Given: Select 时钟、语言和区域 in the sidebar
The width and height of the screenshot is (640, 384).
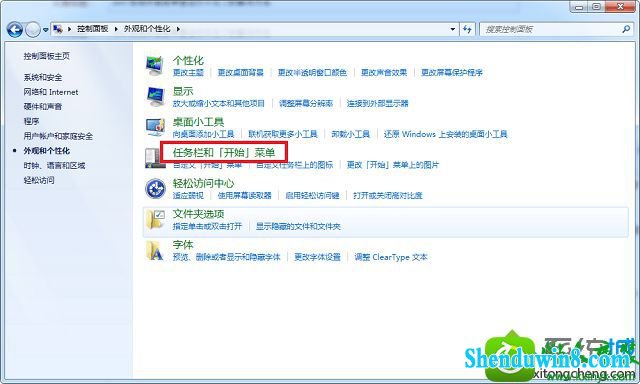Looking at the screenshot, I should point(54,165).
